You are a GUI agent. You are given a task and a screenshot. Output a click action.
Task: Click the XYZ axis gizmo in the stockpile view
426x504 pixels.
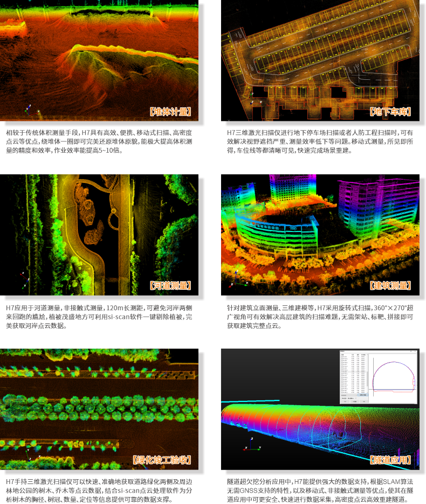coord(31,111)
